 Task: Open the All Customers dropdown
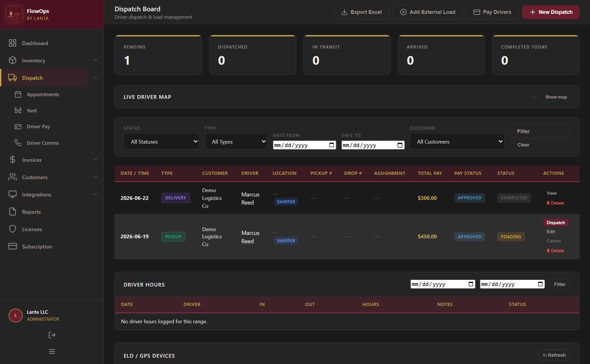click(x=457, y=142)
